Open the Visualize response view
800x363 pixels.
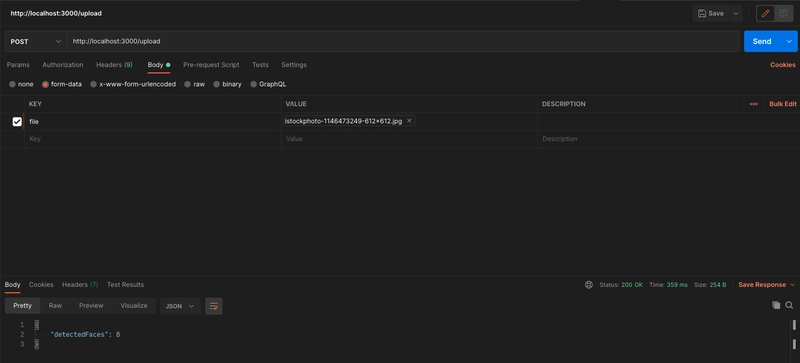[x=134, y=305]
